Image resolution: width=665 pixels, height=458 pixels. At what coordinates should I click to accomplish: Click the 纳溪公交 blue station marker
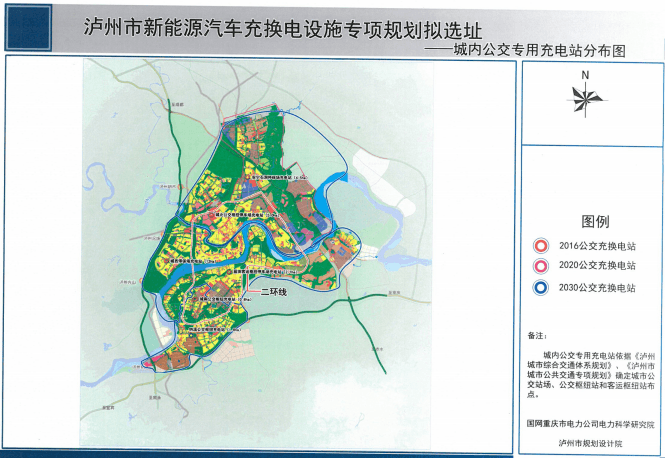pyautogui.click(x=191, y=335)
